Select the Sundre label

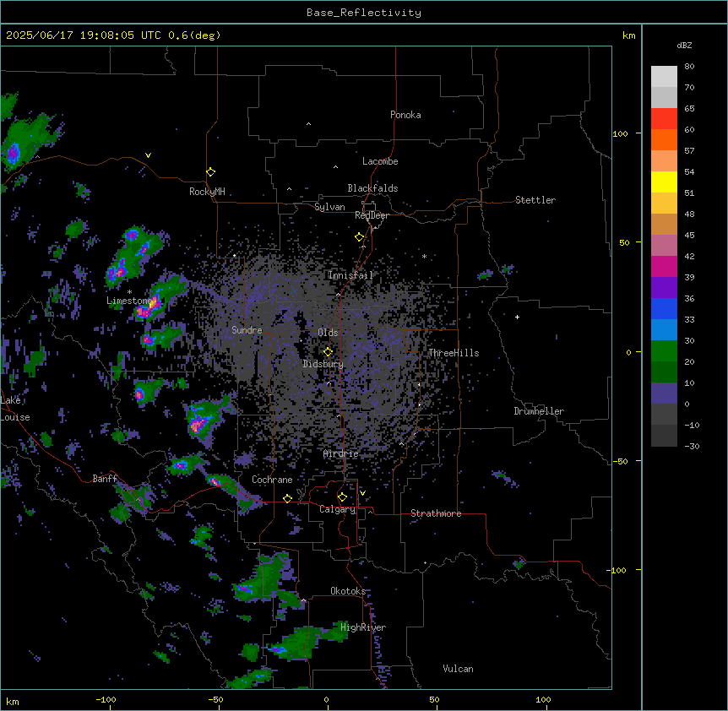pyautogui.click(x=247, y=330)
